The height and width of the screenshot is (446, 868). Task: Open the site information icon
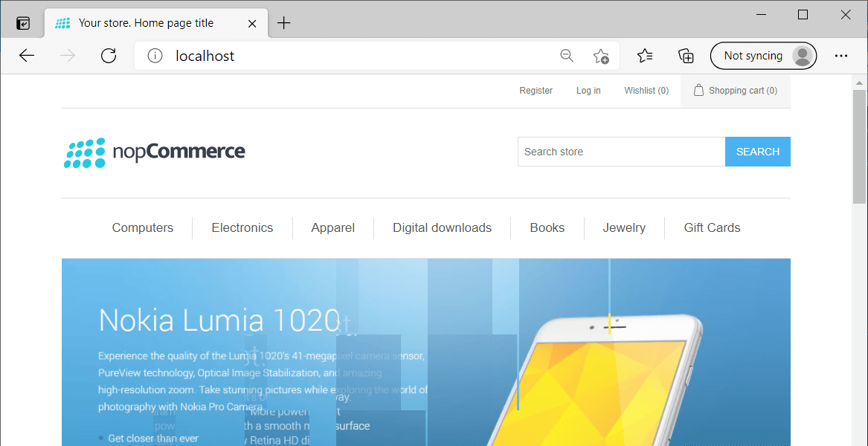[155, 55]
